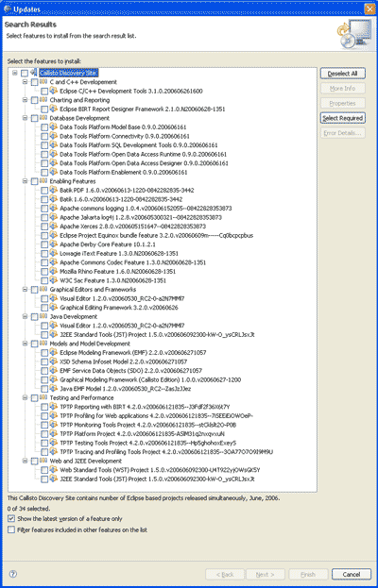
Task: Click the Graphical Editors and Frameworks category icon
Action: coord(43,289)
